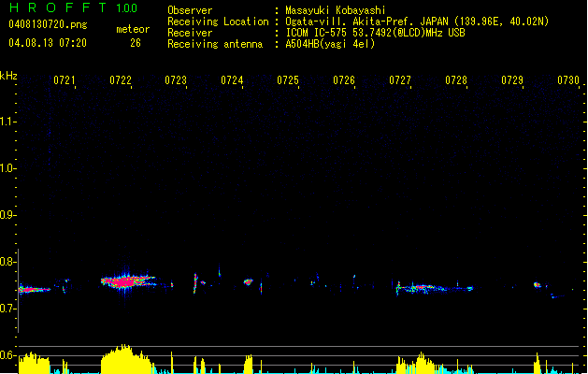This screenshot has height=374, width=588.
Task: Click the Ogata-vill. Akita-Pref. JAPAN location text
Action: coord(417,22)
